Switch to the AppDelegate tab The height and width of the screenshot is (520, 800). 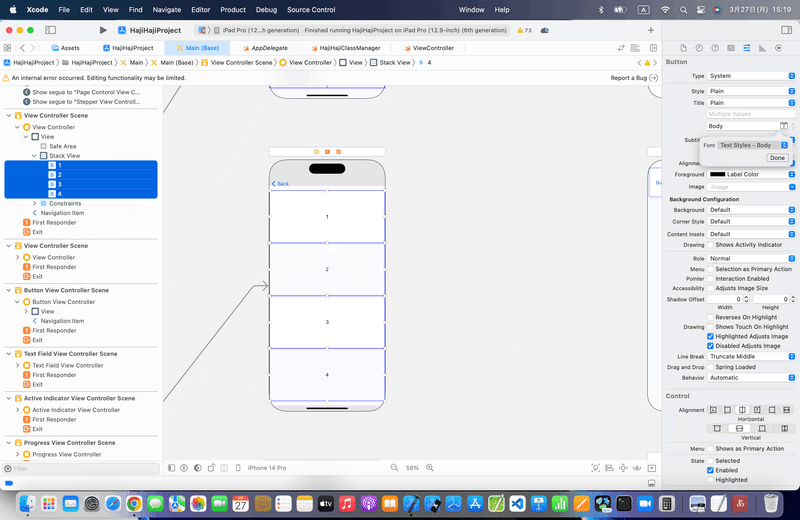tap(265, 48)
